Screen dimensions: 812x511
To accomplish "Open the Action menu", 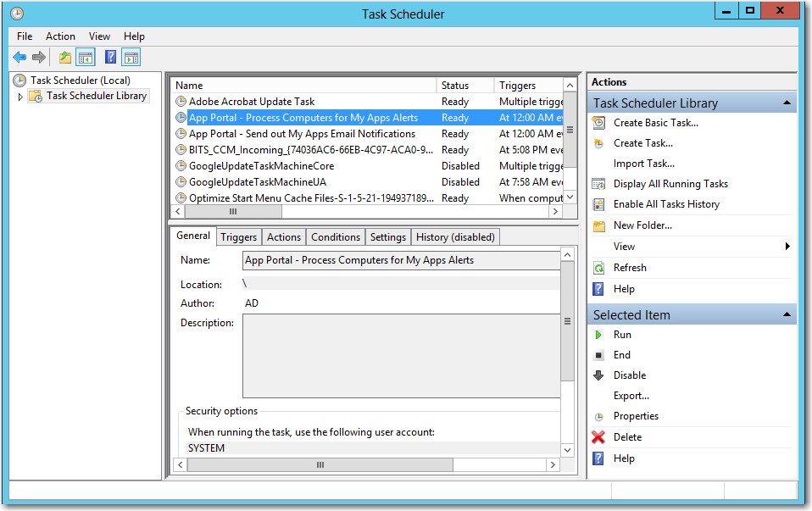I will coord(60,36).
